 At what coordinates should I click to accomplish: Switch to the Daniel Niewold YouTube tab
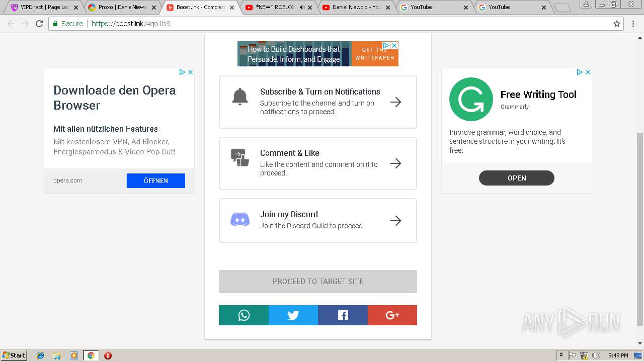pos(355,8)
